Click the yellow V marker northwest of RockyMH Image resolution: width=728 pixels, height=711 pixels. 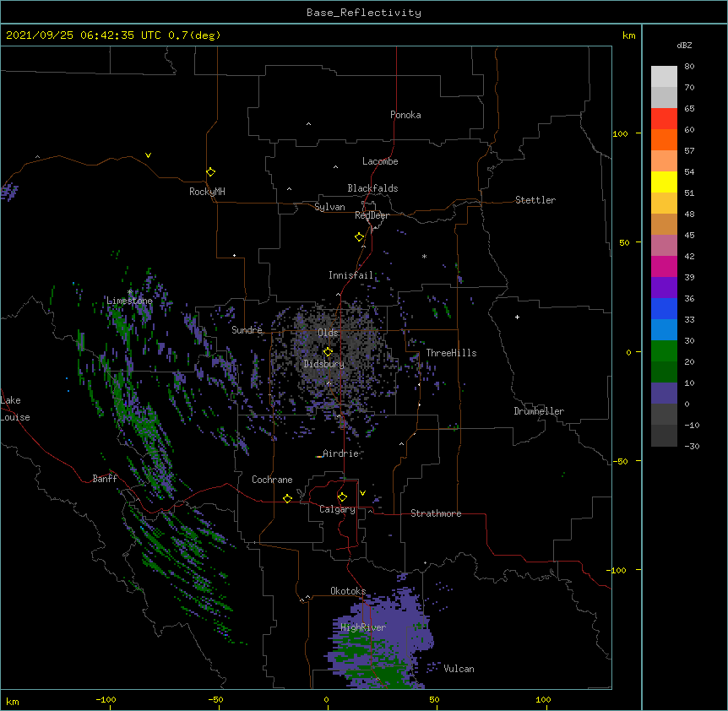point(148,155)
